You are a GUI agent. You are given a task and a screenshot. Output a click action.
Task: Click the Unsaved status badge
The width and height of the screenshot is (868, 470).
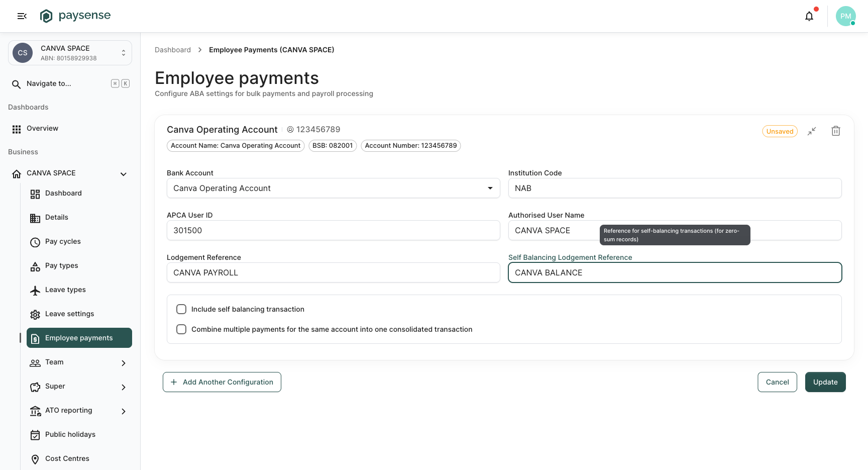pyautogui.click(x=780, y=131)
